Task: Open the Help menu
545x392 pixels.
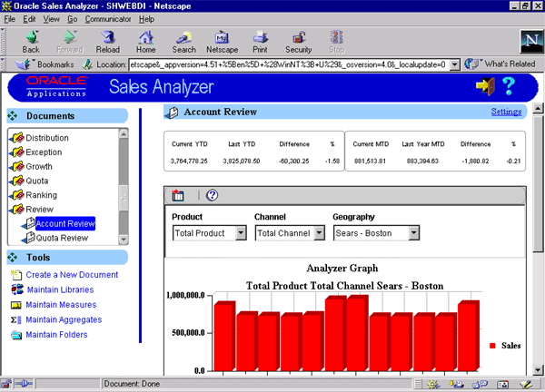Action: [146, 19]
